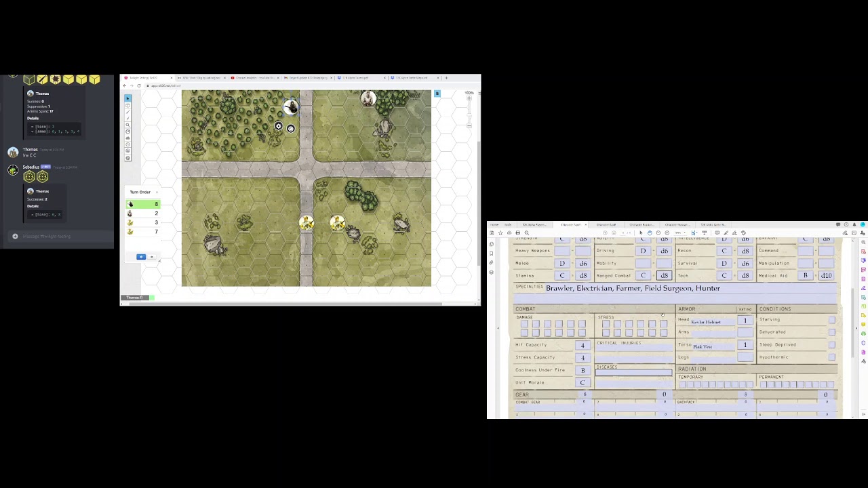Click the Roll20 page toolbar blue icon
The height and width of the screenshot is (488, 868).
[437, 94]
